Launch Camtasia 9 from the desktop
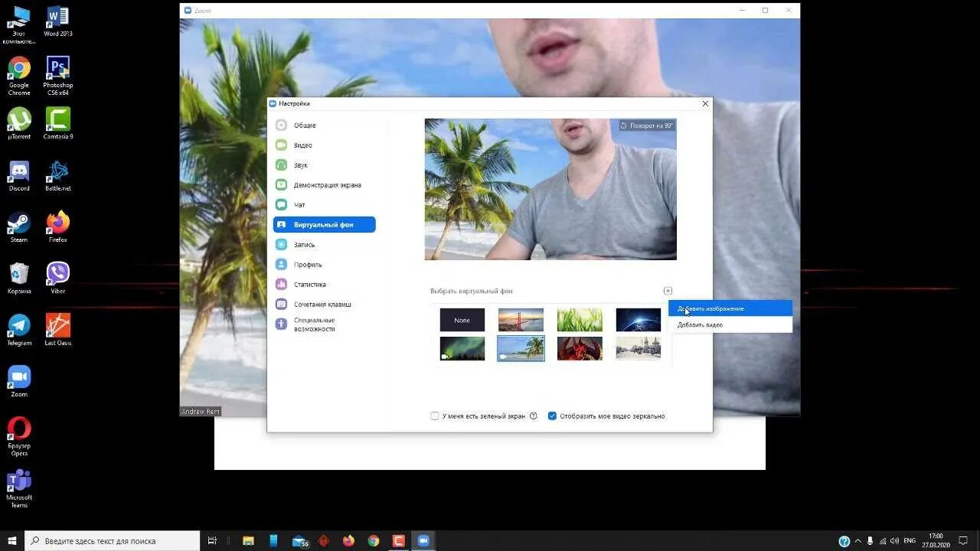This screenshot has height=551, width=980. click(58, 124)
